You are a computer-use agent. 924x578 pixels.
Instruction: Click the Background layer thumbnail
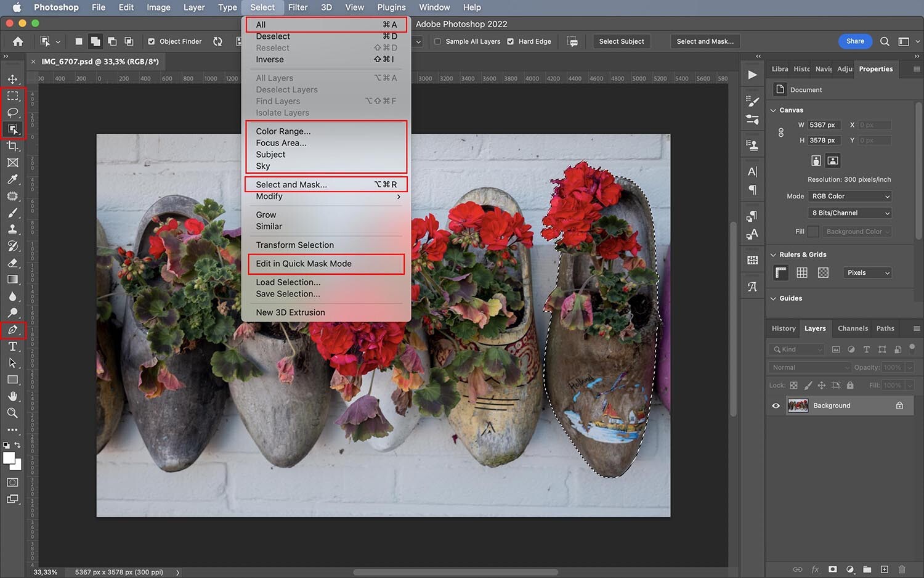tap(798, 405)
